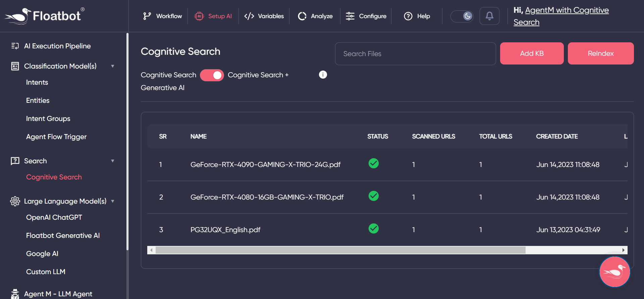Screen dimensions: 644x299
Task: Toggle dark mode switch
Action: 462,16
